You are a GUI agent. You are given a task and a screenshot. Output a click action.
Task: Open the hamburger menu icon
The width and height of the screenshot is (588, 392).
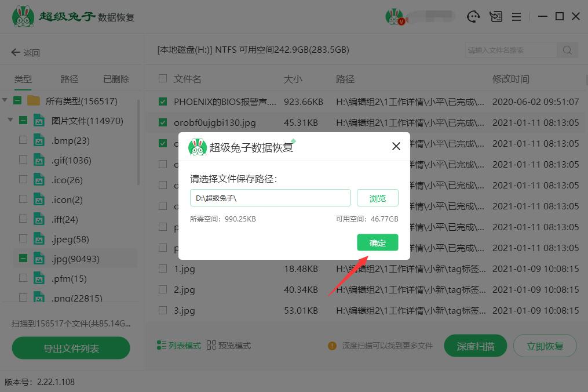coord(516,16)
